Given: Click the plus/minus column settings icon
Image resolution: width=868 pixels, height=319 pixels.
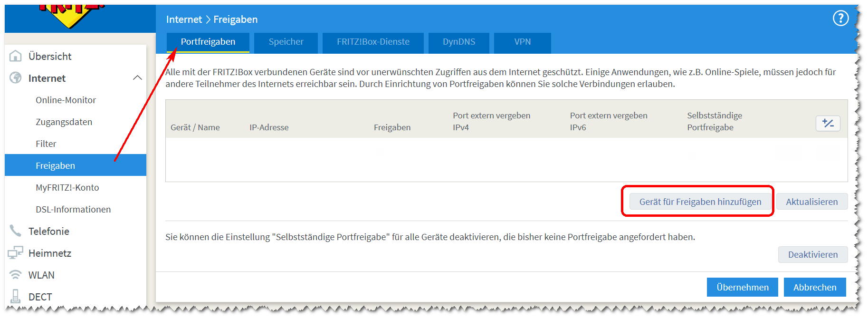Looking at the screenshot, I should [828, 123].
